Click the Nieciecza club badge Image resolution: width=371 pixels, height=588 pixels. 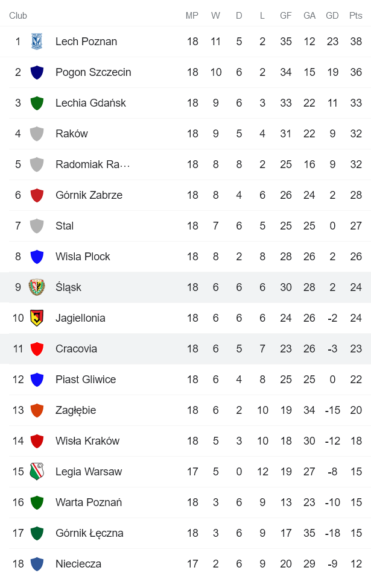pos(36,564)
